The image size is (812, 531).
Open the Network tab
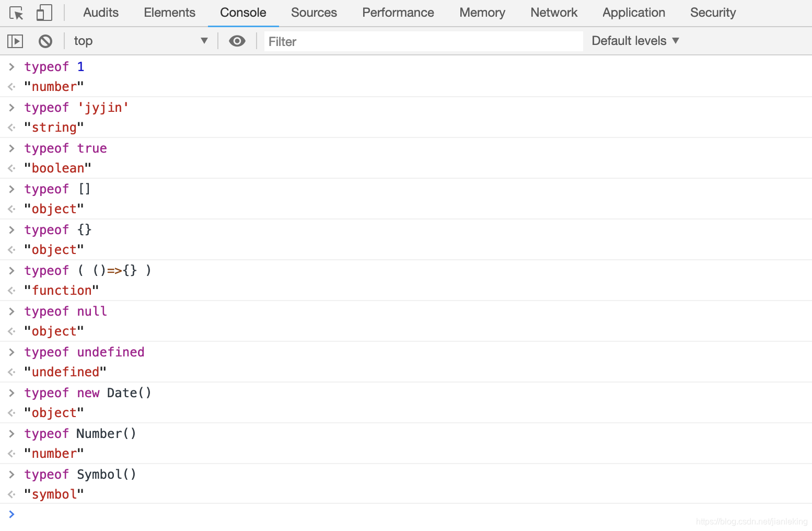click(x=554, y=13)
